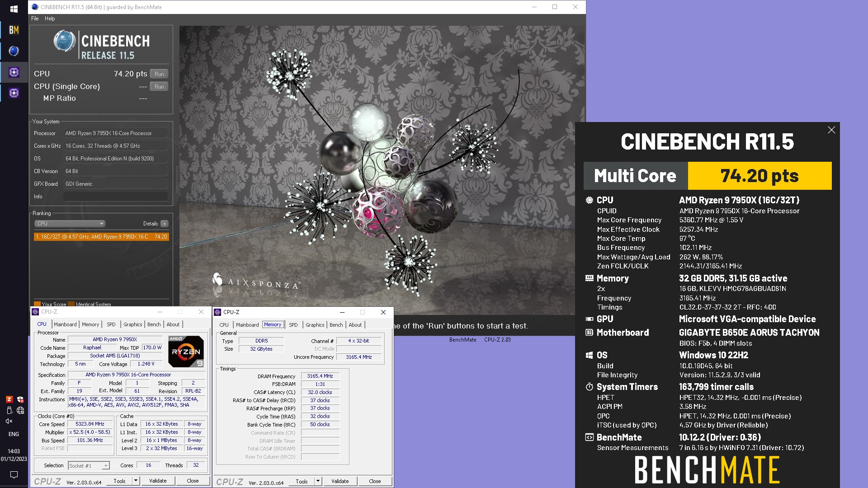
Task: Open the Bench tab in left CPU-Z
Action: (154, 324)
